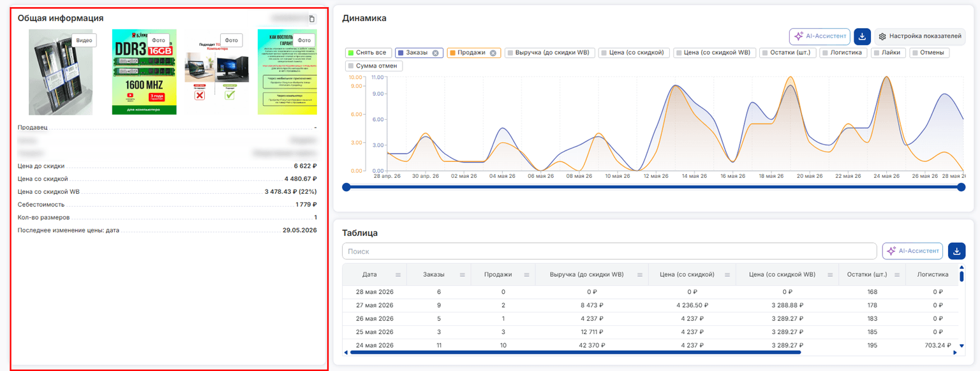The height and width of the screenshot is (371, 980).
Task: Download the Таблица data
Action: (956, 251)
